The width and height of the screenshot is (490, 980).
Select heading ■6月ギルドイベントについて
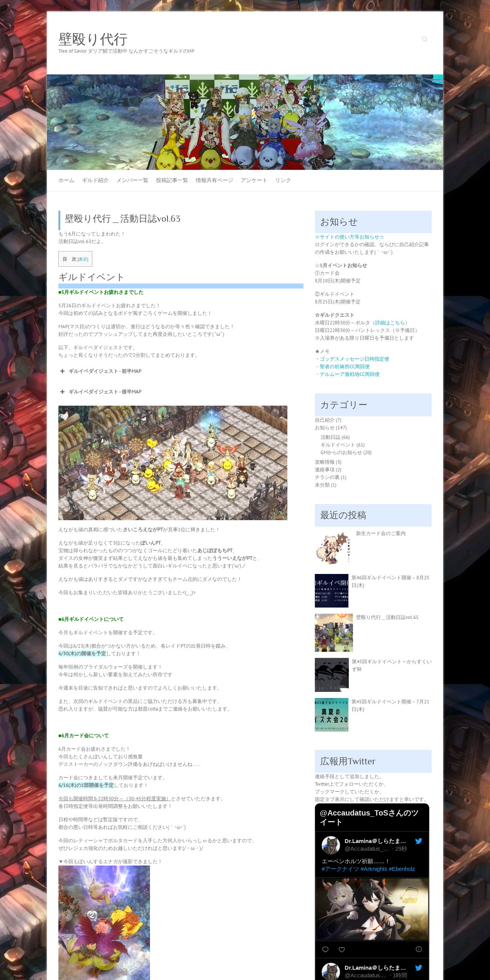tap(91, 619)
